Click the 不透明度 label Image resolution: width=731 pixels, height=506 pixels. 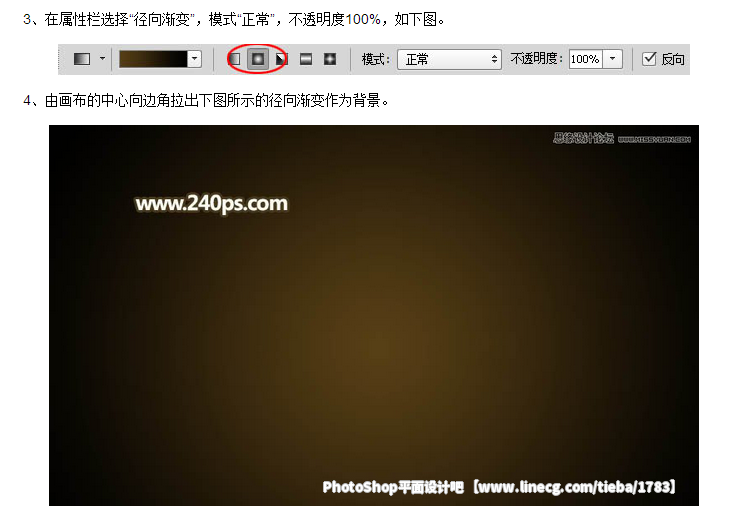[537, 59]
